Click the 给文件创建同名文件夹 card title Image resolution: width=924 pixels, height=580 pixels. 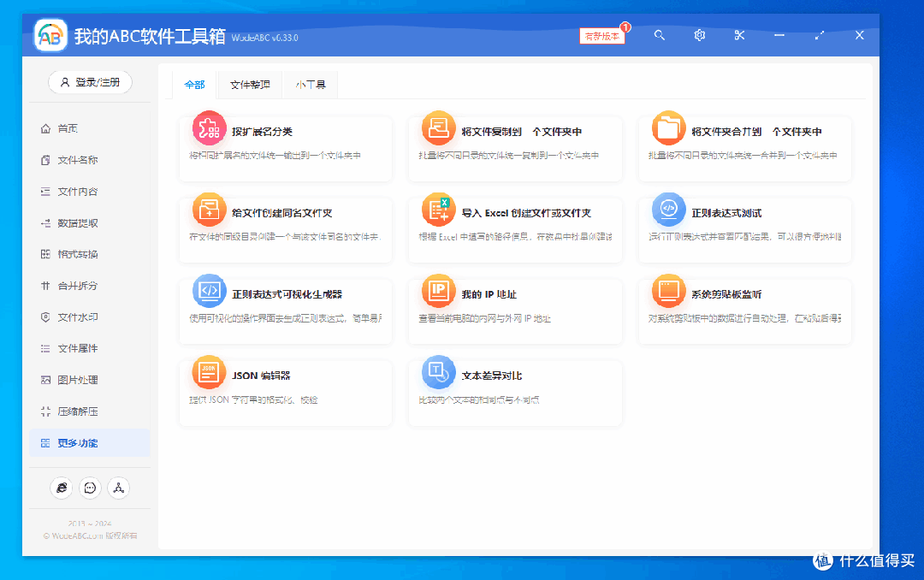[282, 213]
